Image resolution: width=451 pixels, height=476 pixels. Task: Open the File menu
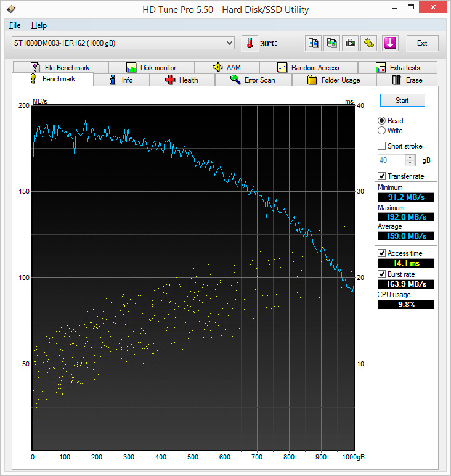click(15, 25)
